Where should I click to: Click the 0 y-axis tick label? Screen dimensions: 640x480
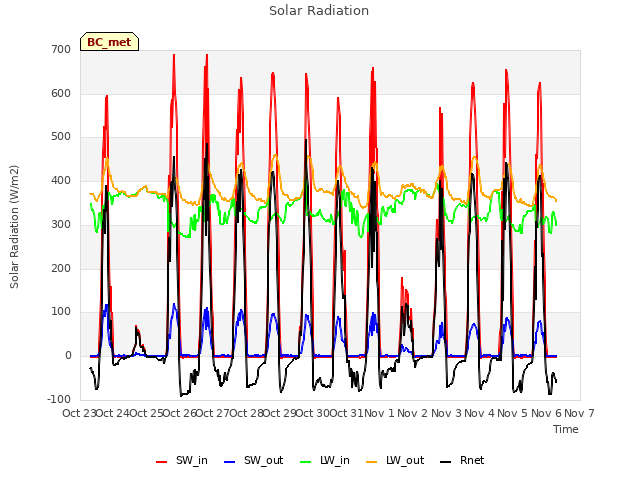(68, 356)
